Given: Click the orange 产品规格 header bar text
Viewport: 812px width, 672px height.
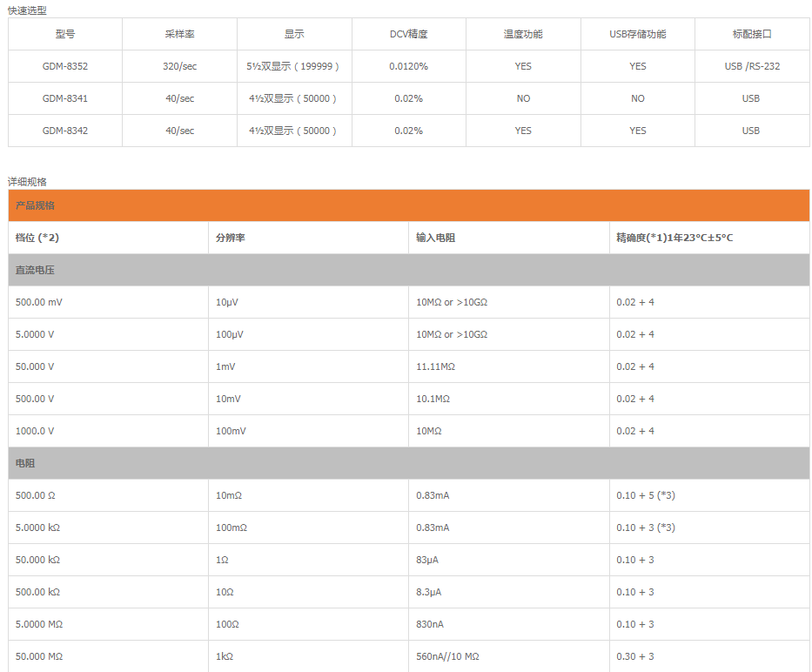Looking at the screenshot, I should [x=35, y=205].
